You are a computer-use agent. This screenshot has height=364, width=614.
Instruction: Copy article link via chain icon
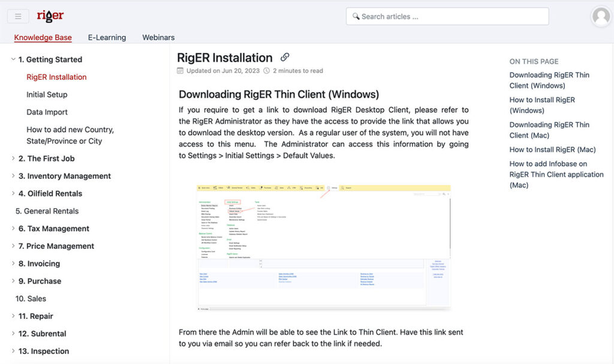(285, 58)
